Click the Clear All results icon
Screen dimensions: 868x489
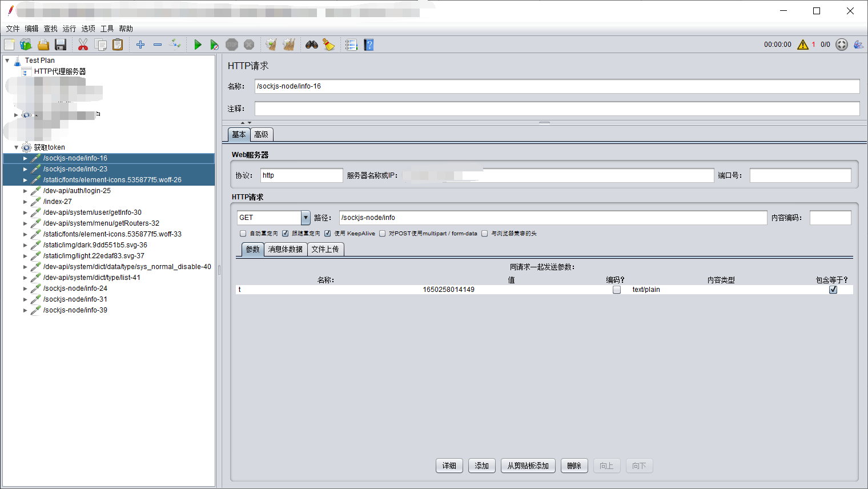click(289, 45)
